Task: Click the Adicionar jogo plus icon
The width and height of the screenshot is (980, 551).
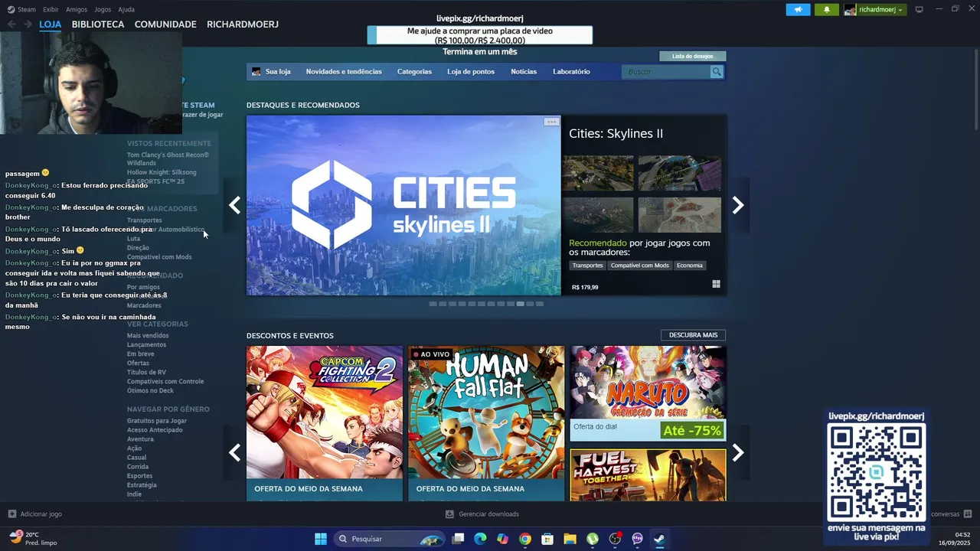Action: (x=11, y=514)
